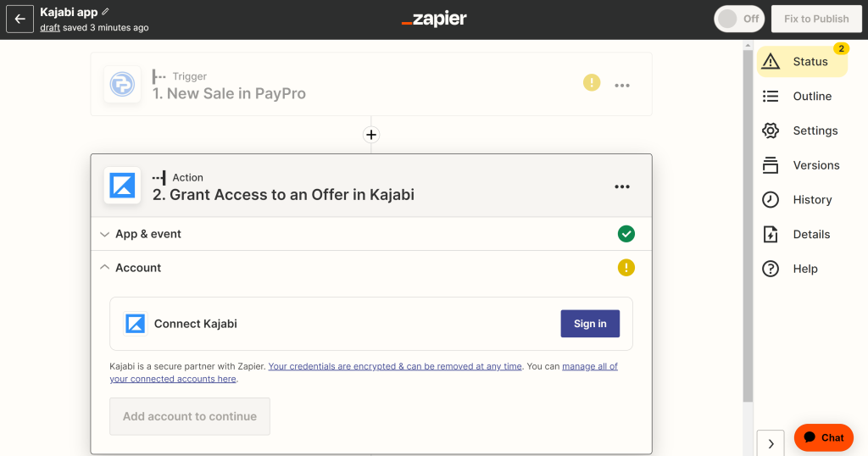Open the Status panel
This screenshot has width=868, height=456.
(802, 61)
